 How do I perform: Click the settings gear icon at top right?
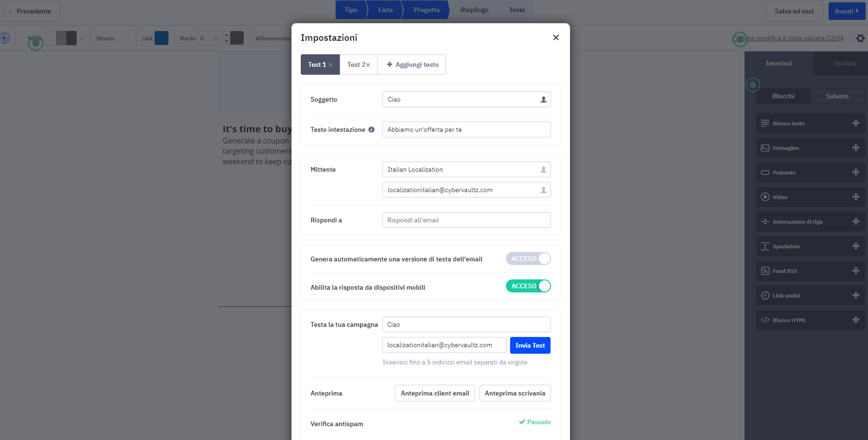(860, 39)
